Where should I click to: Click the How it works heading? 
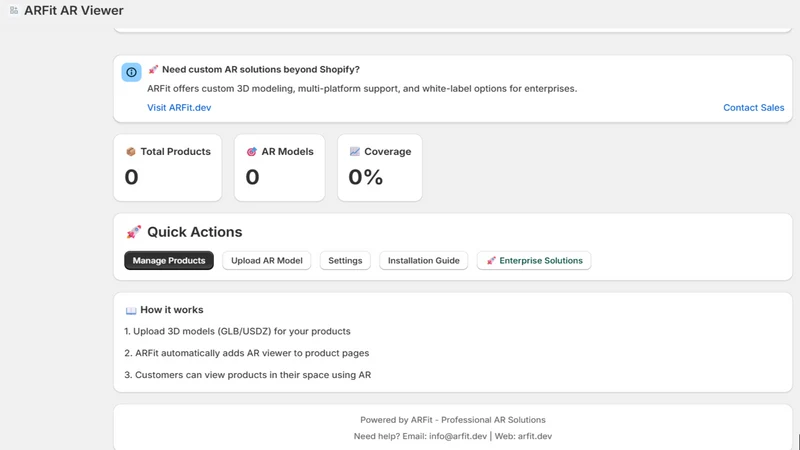pyautogui.click(x=171, y=310)
